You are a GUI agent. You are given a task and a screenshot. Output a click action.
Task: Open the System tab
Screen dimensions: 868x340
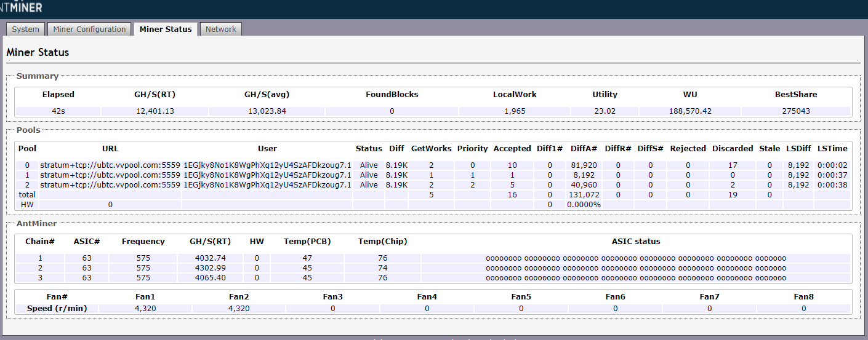[25, 29]
